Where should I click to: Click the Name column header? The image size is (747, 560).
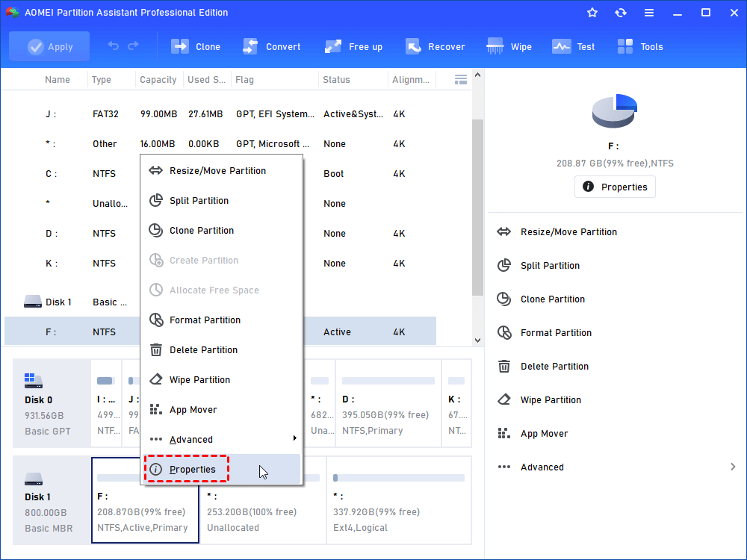pyautogui.click(x=58, y=80)
